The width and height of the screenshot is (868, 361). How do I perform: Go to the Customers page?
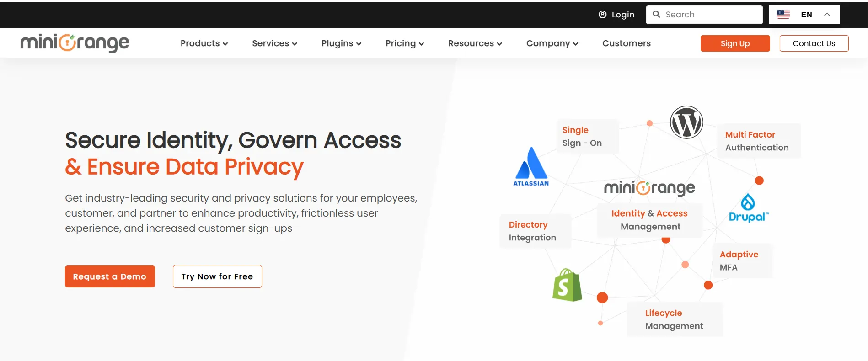pos(627,43)
